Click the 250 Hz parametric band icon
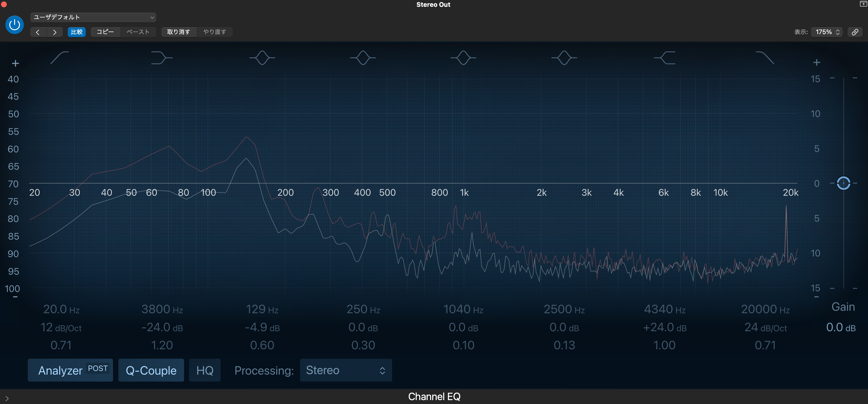The width and height of the screenshot is (868, 404). pyautogui.click(x=363, y=58)
